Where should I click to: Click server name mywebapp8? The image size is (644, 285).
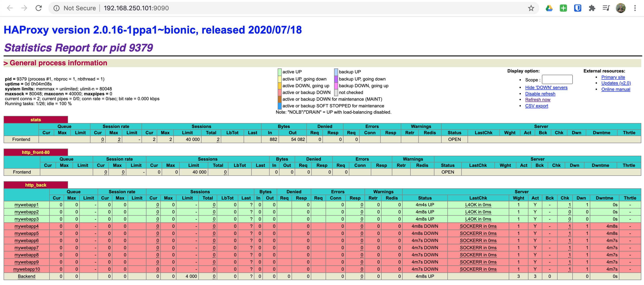26,255
